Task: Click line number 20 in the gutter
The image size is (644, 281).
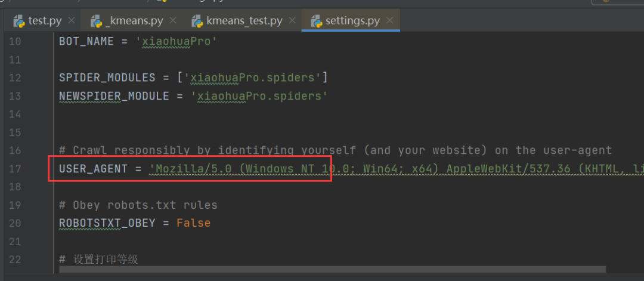Action: [x=15, y=223]
